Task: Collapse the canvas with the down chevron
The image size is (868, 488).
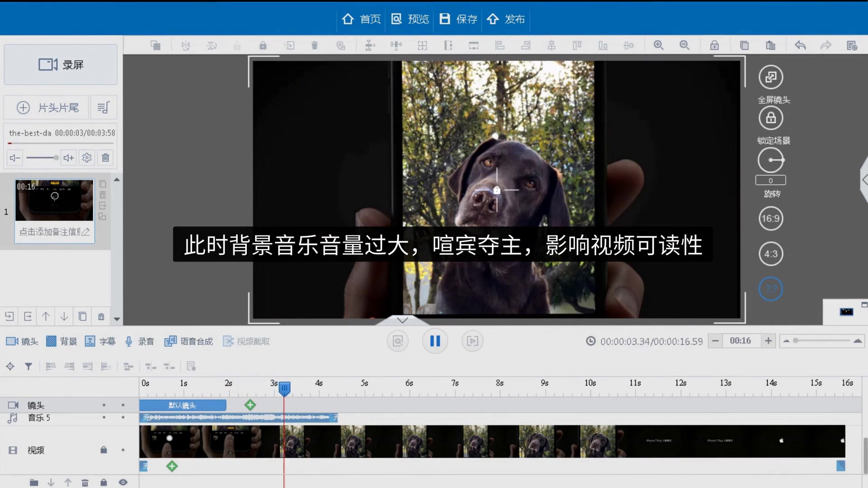Action: (402, 320)
